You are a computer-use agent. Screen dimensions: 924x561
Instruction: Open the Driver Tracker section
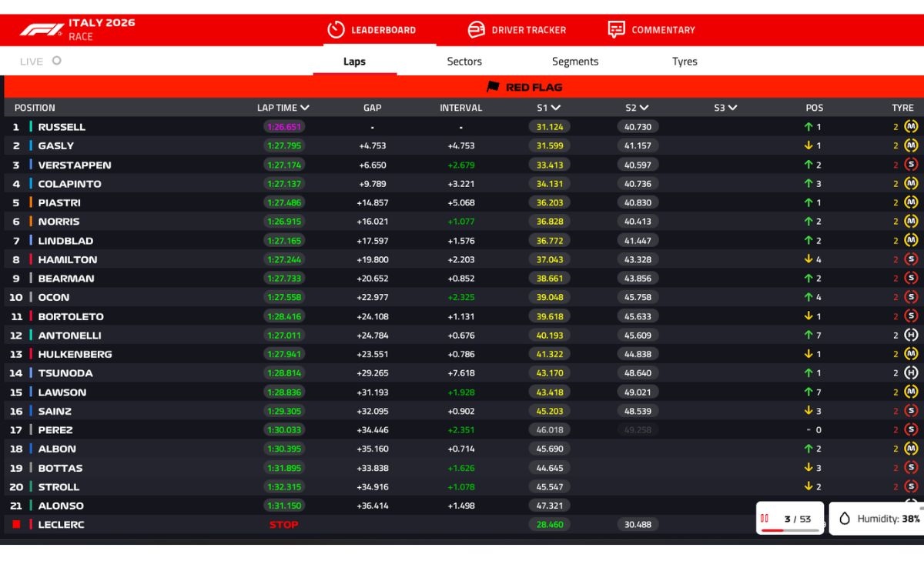click(x=528, y=30)
